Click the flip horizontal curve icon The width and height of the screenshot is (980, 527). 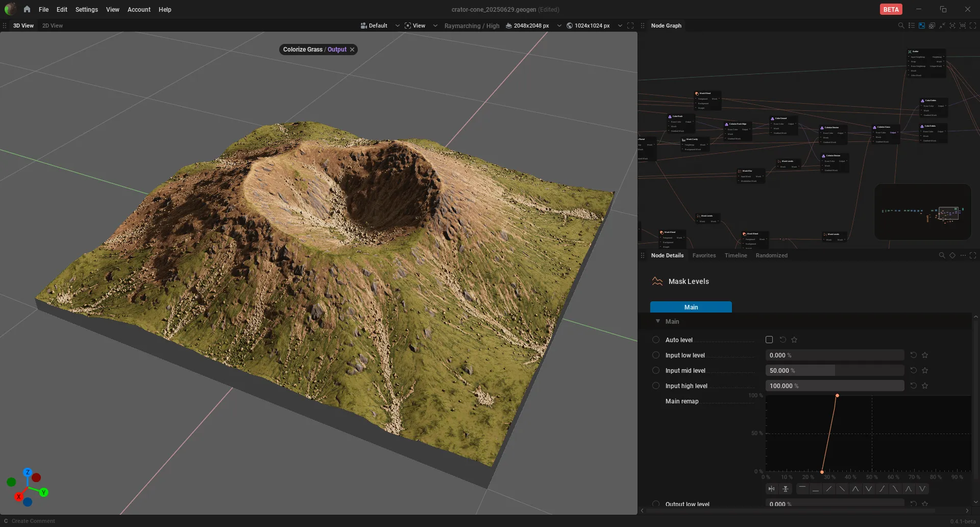771,489
